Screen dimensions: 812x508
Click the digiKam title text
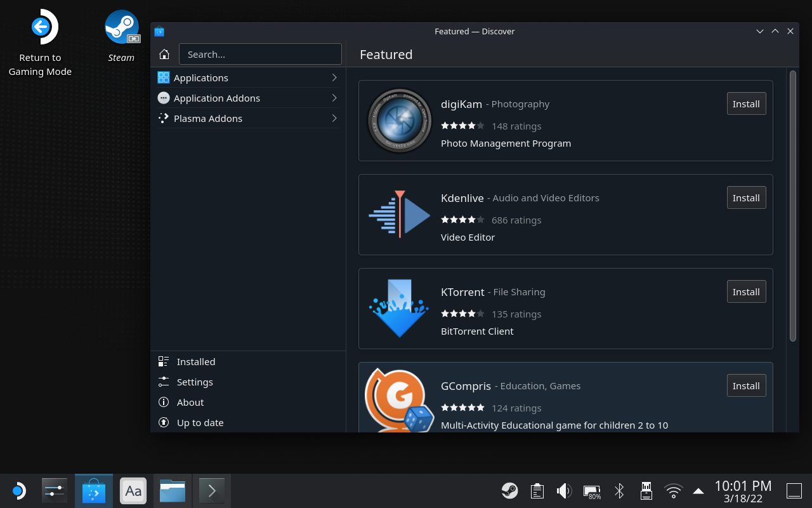[461, 104]
